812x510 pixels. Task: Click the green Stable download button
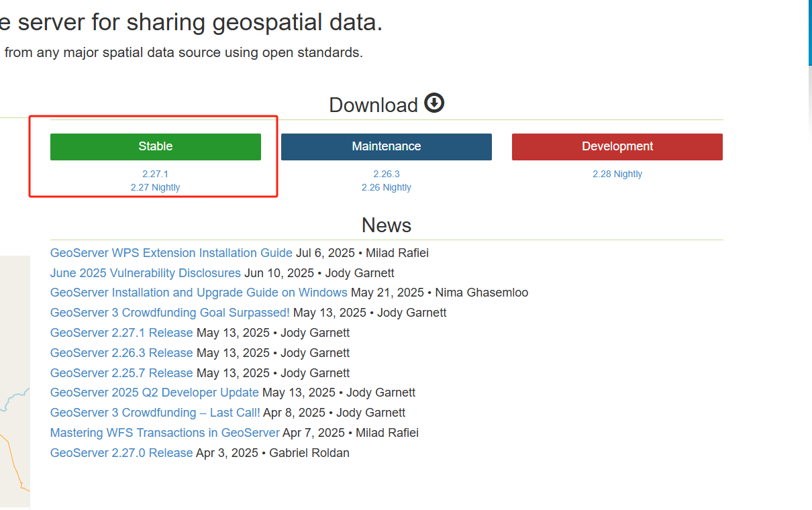click(x=156, y=146)
